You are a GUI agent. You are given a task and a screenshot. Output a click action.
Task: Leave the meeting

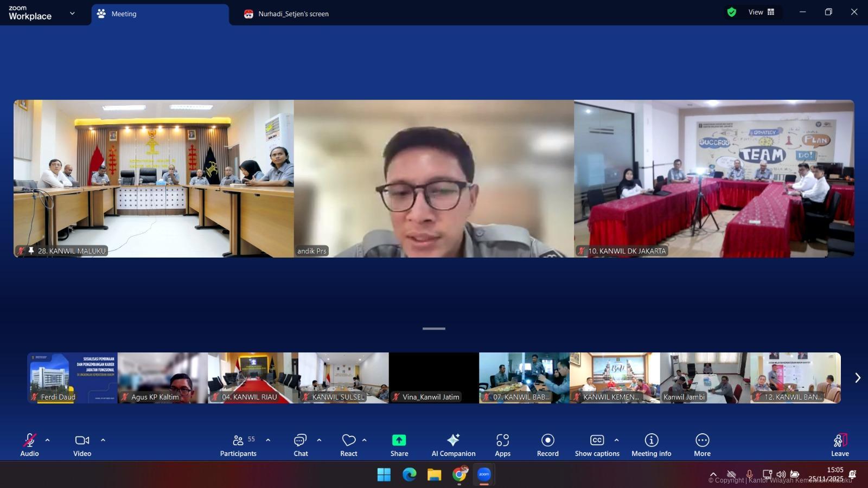point(839,445)
